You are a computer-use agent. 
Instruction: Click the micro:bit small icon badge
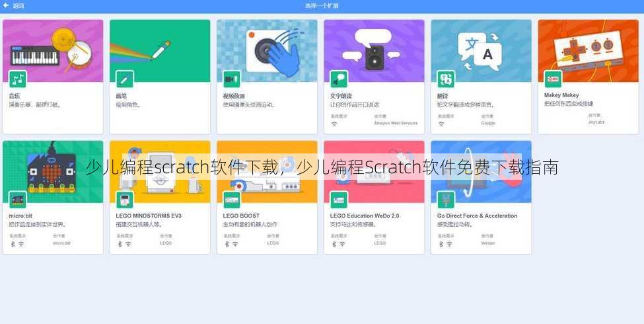pos(18,200)
